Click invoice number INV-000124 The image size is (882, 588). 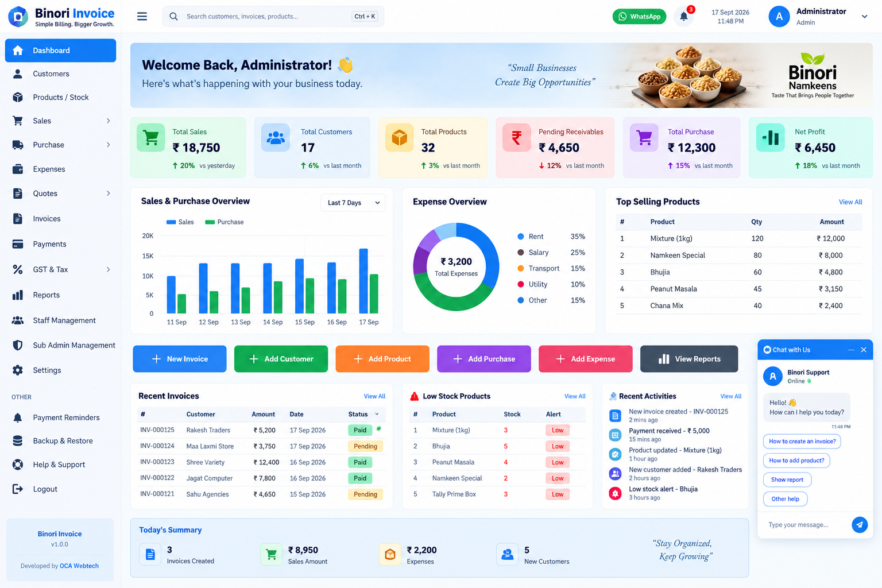click(x=157, y=446)
